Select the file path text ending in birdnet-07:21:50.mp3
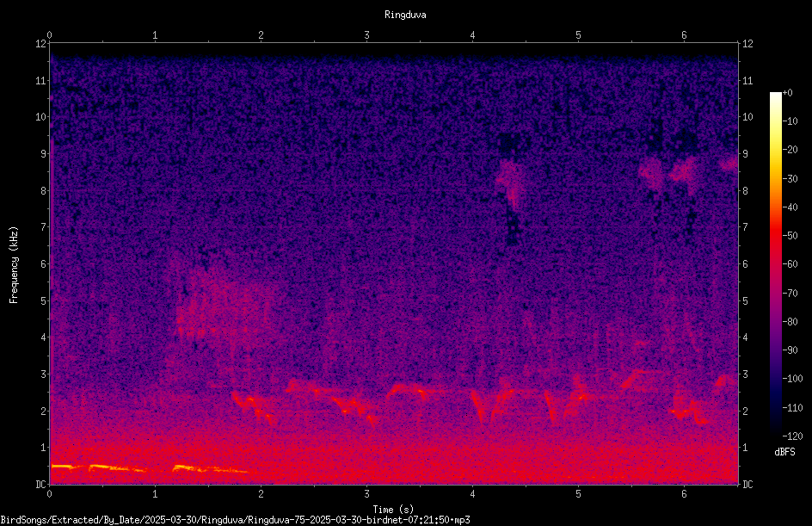812x526 pixels. 235,520
